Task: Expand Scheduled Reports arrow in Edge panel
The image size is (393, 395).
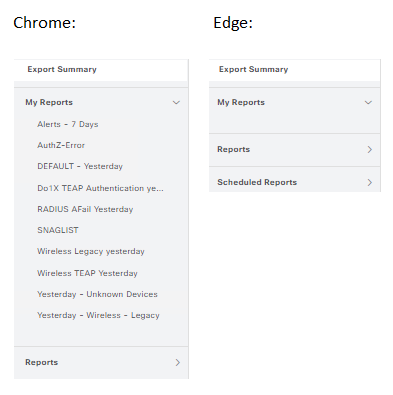Action: (x=369, y=182)
